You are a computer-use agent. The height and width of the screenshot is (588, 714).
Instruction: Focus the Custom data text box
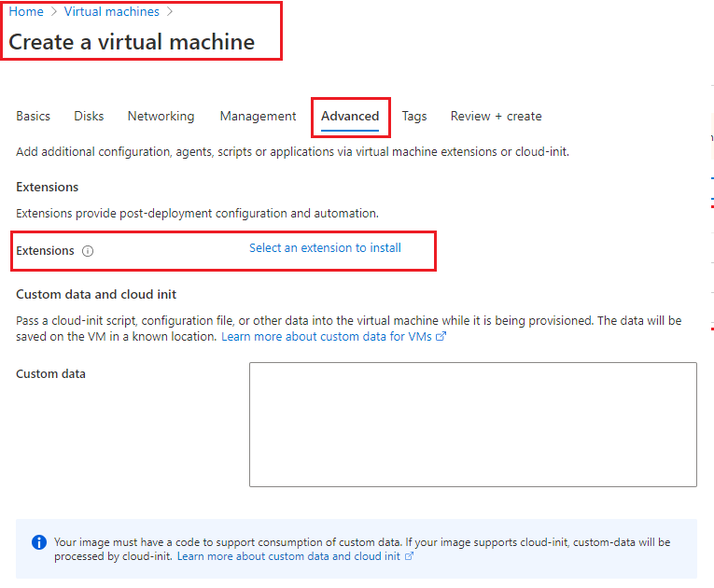[472, 425]
